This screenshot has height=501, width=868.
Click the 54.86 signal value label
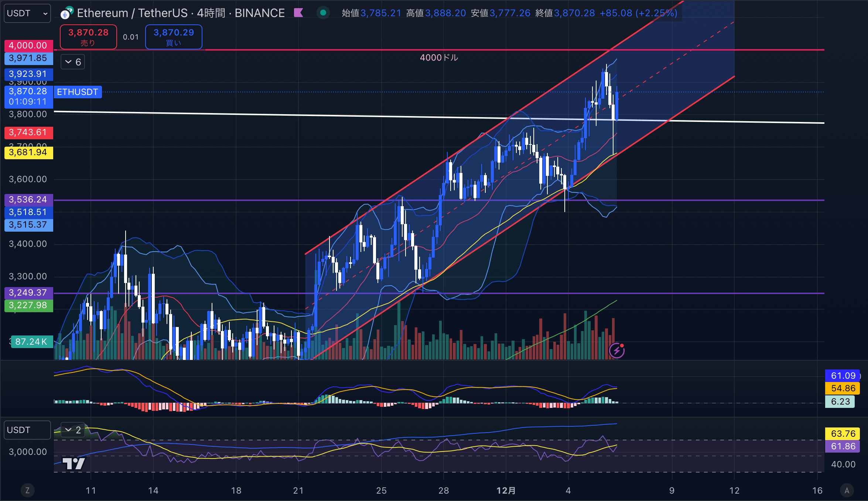click(843, 388)
